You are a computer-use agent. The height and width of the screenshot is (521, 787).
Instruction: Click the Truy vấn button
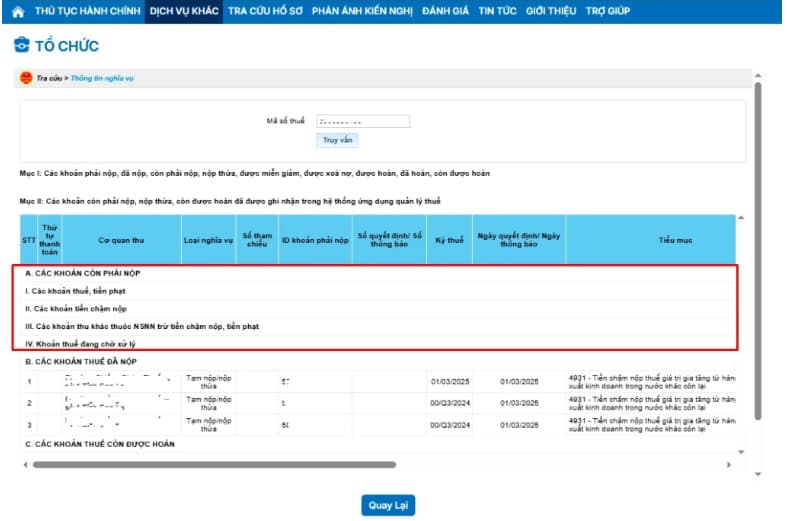click(337, 140)
